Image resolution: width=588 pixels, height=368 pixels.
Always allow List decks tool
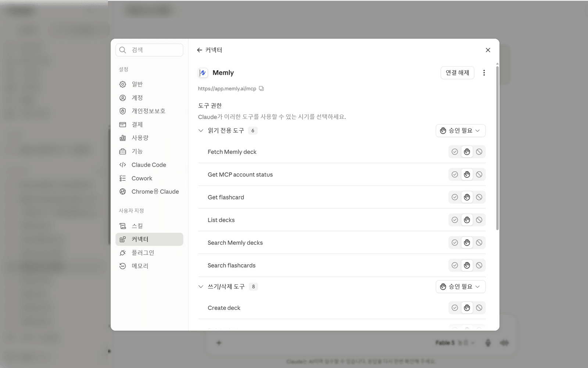tap(455, 220)
